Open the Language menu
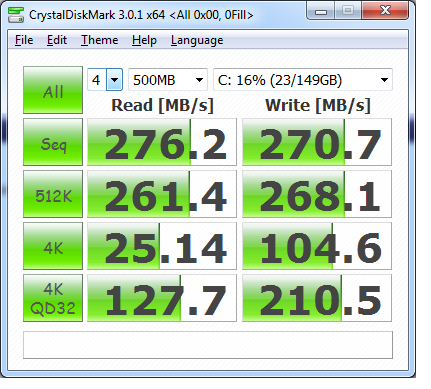Image resolution: width=431 pixels, height=389 pixels. 197,40
